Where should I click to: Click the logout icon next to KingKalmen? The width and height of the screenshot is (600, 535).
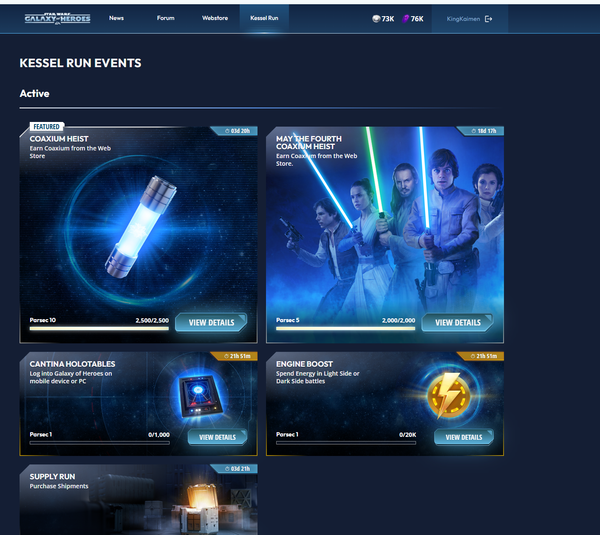pyautogui.click(x=489, y=19)
